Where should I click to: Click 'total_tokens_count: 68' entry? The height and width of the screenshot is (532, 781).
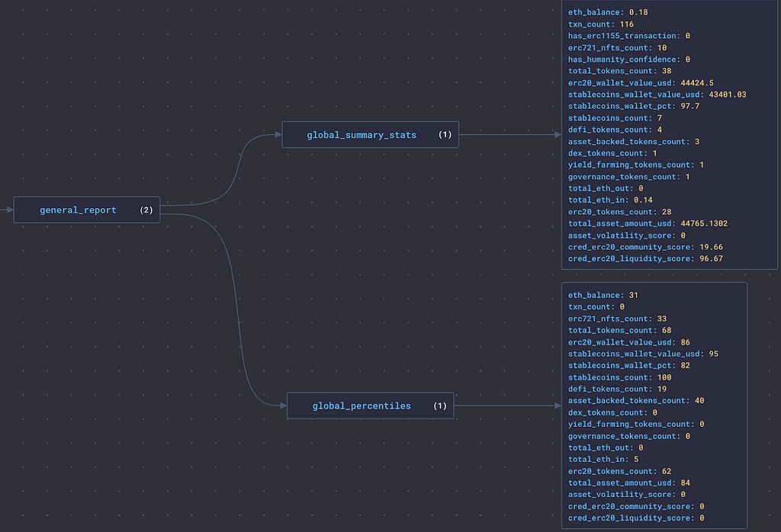point(619,331)
